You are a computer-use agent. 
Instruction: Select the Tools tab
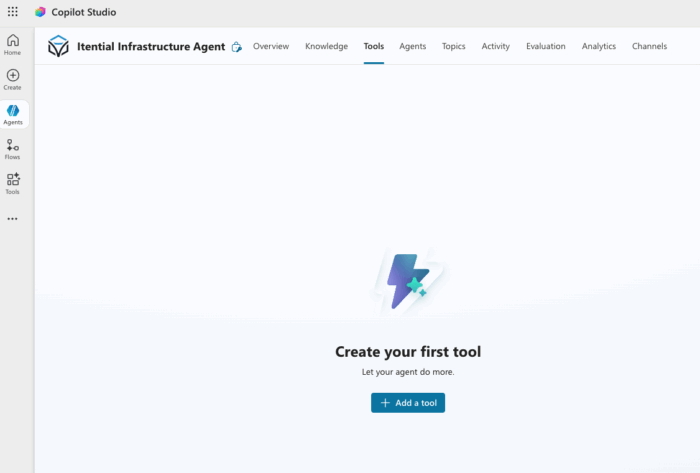374,46
